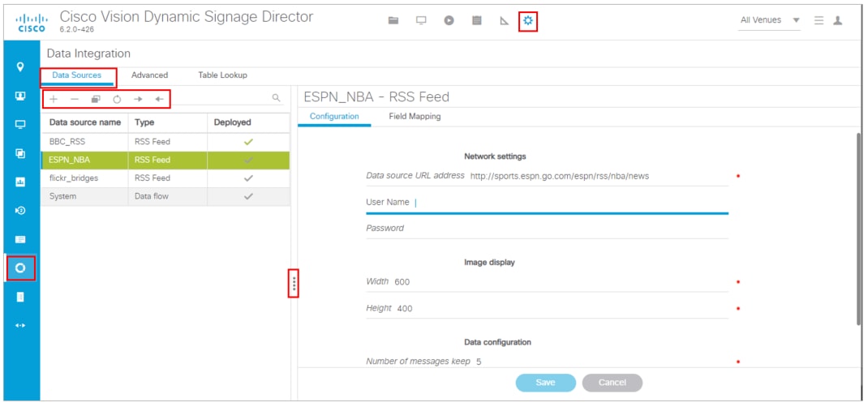
Task: Open the hamburger menu icon in header
Action: click(819, 20)
